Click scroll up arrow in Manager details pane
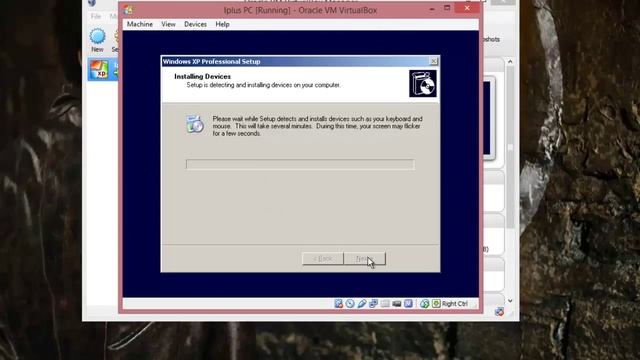The image size is (640, 360). (x=510, y=62)
